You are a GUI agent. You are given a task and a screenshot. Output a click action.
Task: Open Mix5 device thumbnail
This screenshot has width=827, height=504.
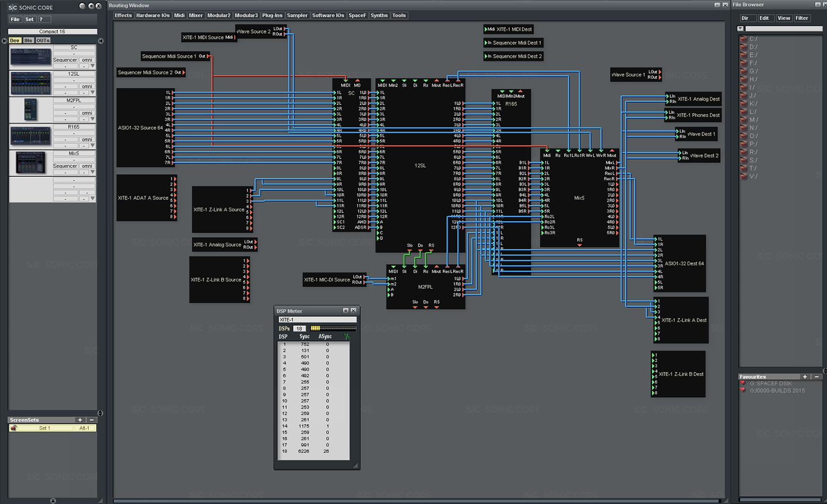click(x=30, y=162)
